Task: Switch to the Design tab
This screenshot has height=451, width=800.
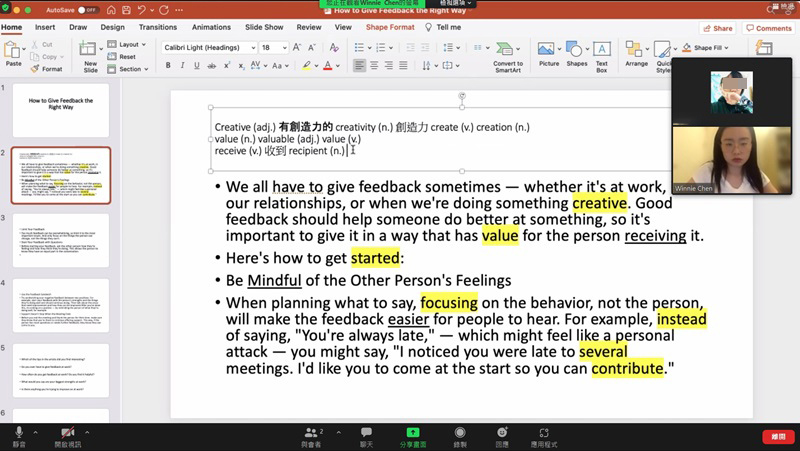Action: [112, 27]
